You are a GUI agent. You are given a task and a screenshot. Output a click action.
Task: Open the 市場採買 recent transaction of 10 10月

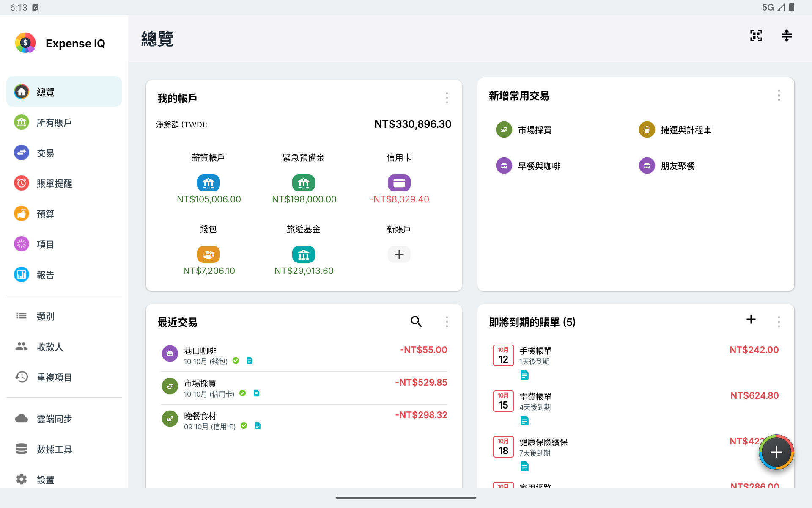[x=304, y=388]
